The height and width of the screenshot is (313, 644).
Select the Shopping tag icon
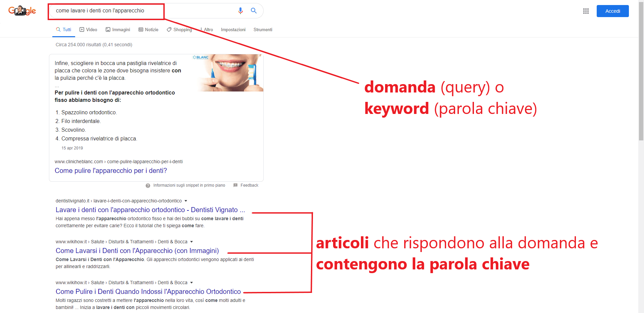coord(169,29)
